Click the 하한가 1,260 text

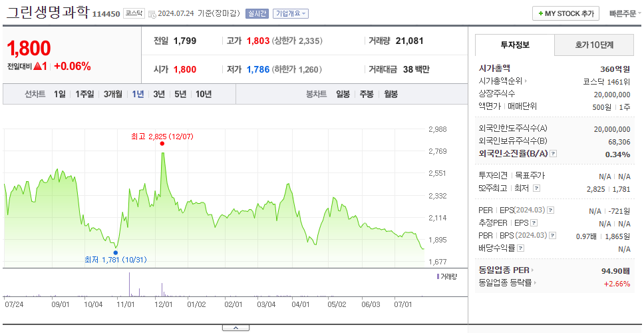coord(297,70)
